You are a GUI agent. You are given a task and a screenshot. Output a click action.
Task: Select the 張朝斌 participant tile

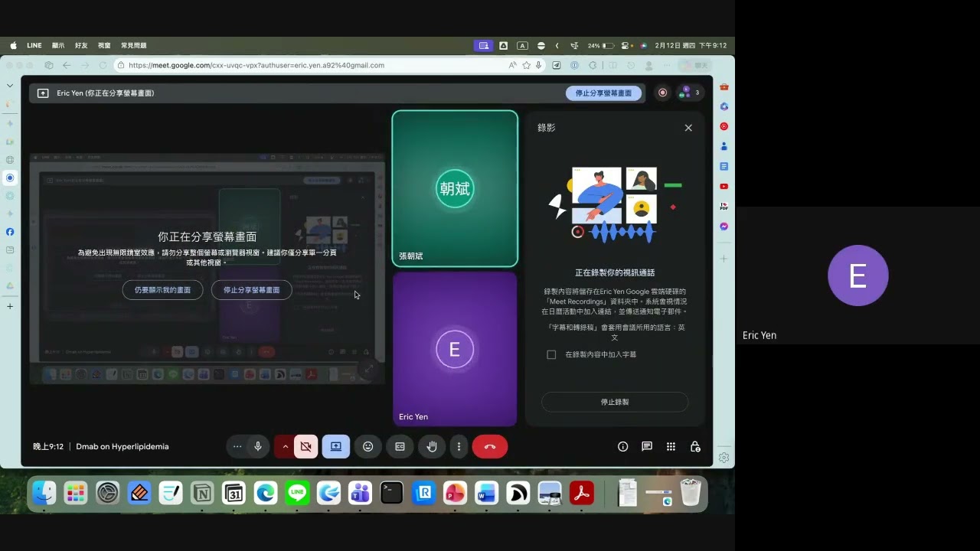455,188
